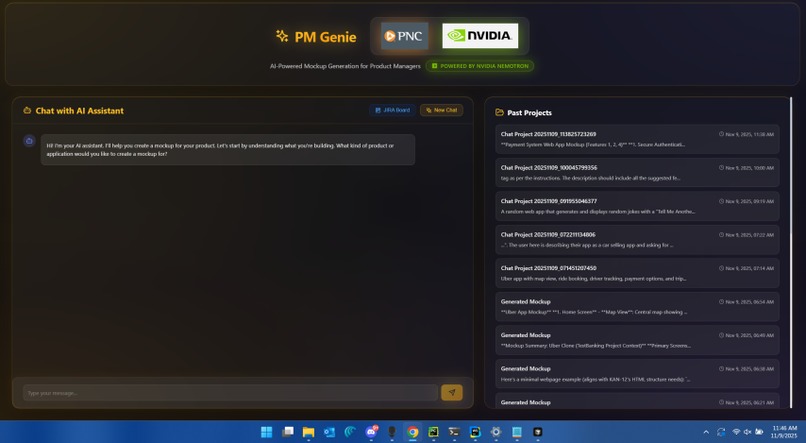Click the Nov 9, 2025, 10:00 AM timestamp
This screenshot has width=806, height=443.
pyautogui.click(x=749, y=168)
